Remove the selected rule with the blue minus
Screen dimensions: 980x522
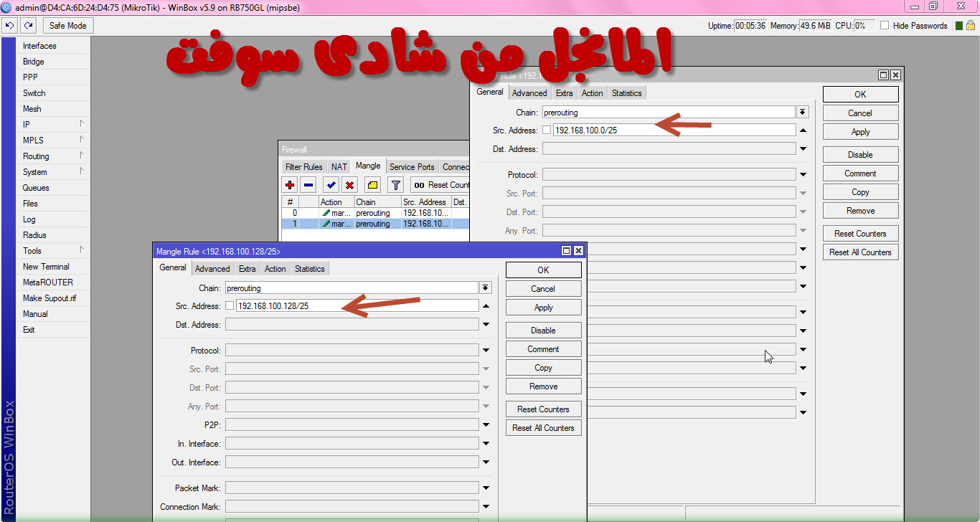click(308, 185)
